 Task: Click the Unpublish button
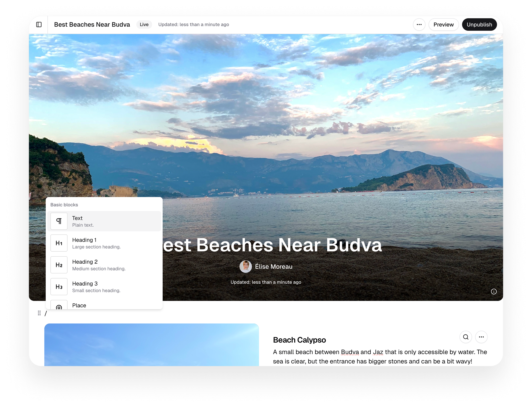[x=479, y=24]
